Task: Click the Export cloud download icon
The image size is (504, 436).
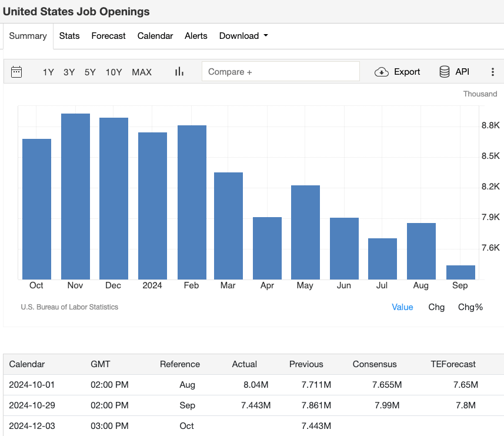Action: click(382, 72)
